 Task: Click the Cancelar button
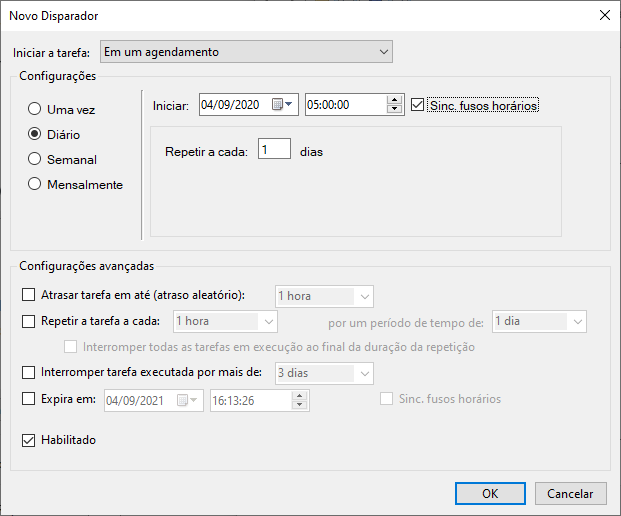click(570, 493)
